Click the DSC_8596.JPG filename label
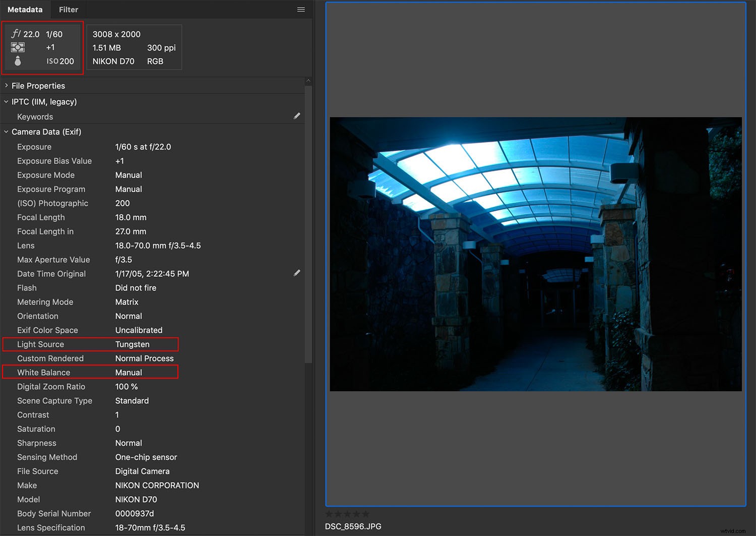 pos(353,526)
